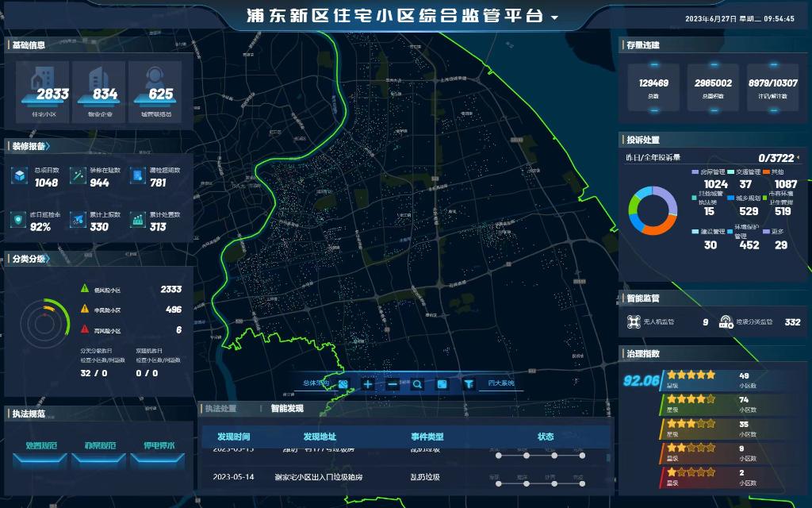This screenshot has height=508, width=812.
Task: Click the fullscreen square icon on map toolbar
Action: (442, 384)
